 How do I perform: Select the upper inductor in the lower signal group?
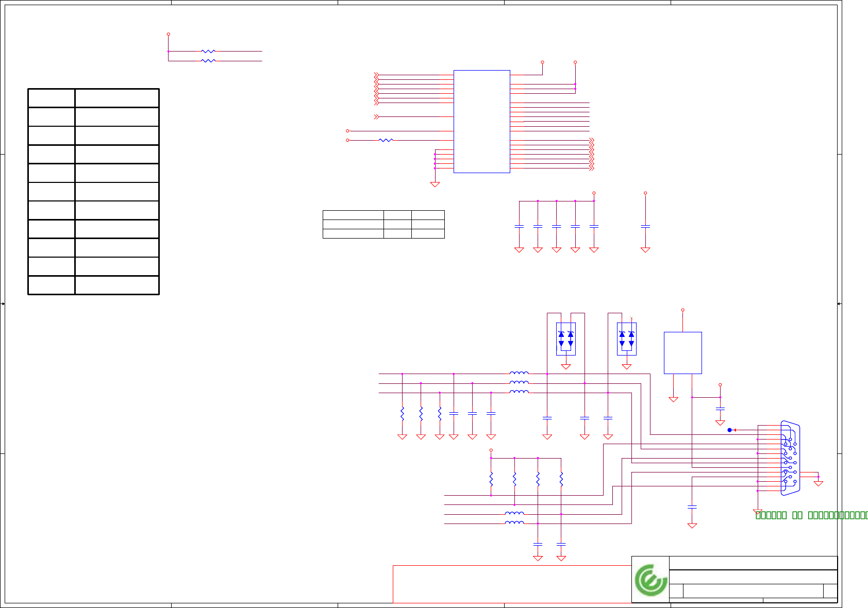514,513
